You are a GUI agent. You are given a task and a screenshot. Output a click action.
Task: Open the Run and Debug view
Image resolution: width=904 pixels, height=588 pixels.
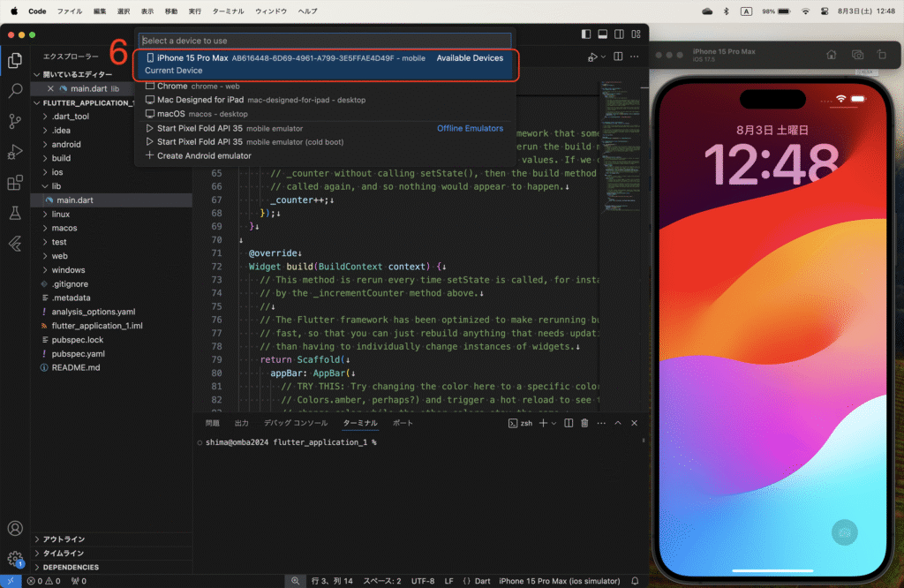point(16,152)
